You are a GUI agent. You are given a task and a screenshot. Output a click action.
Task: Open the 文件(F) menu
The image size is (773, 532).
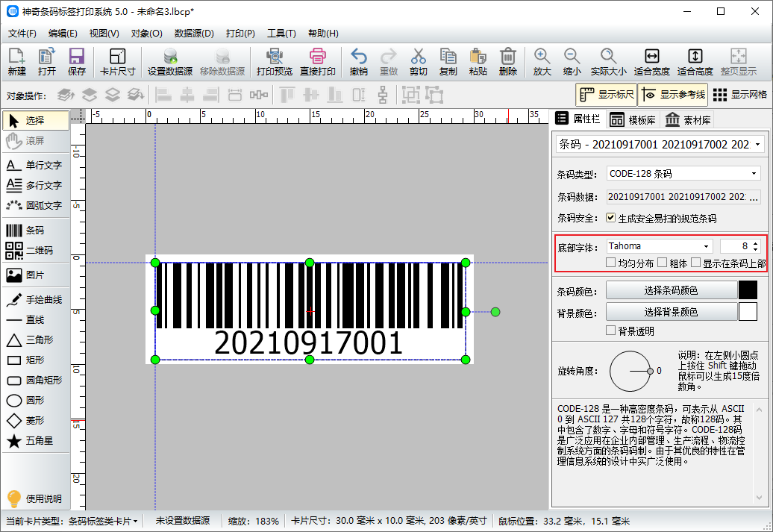(22, 34)
